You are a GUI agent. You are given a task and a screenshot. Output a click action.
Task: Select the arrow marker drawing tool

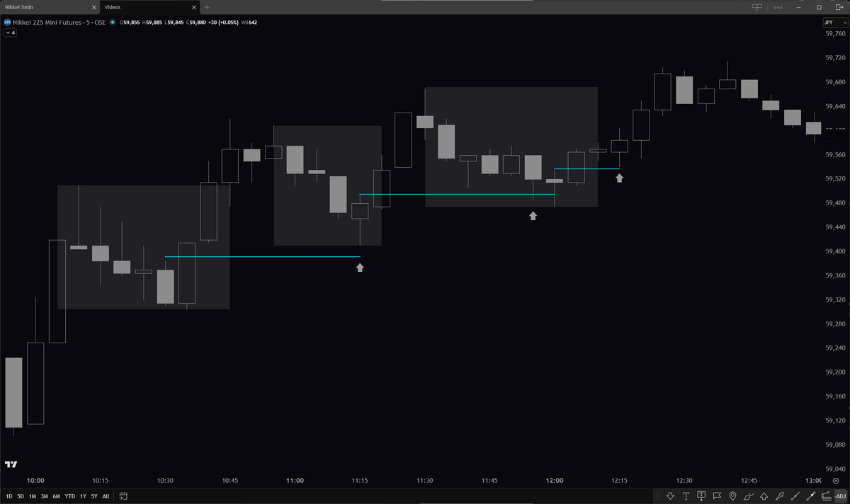779,496
